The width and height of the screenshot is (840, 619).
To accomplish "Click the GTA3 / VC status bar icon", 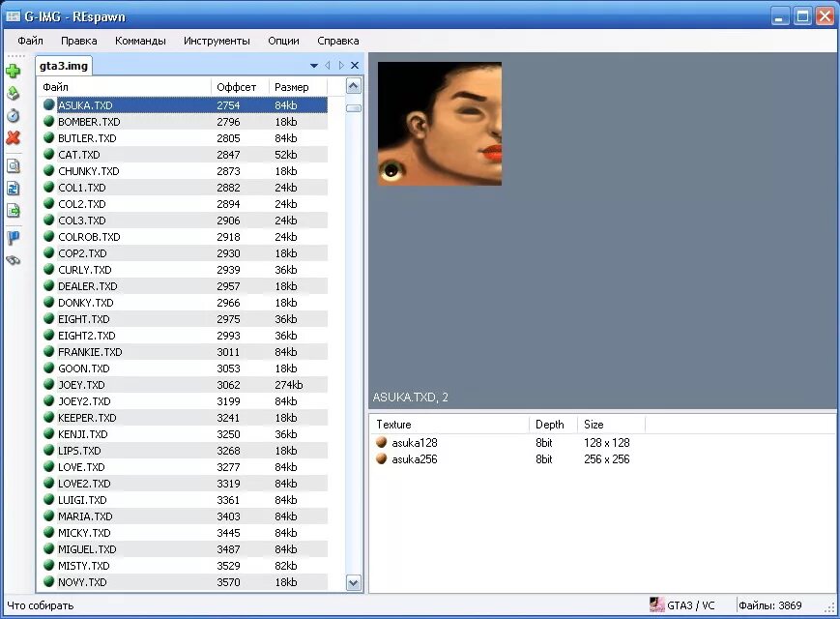I will pos(656,605).
